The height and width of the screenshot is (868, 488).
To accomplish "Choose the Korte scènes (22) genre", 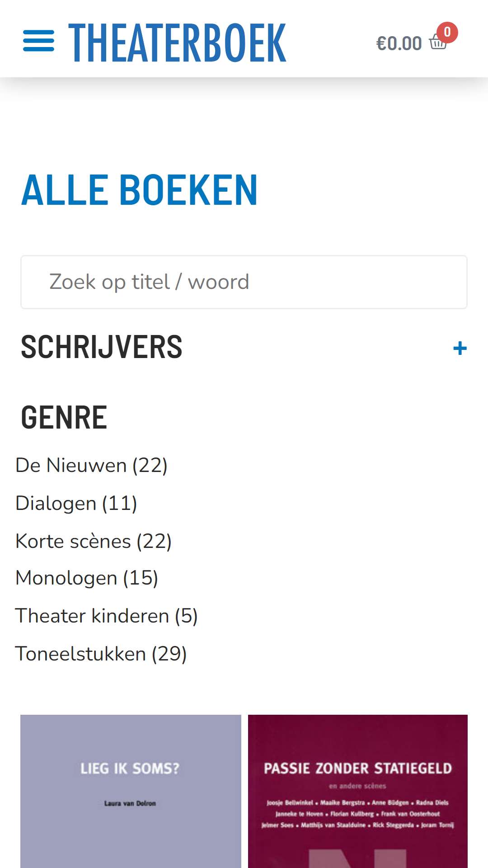I will coord(94,541).
